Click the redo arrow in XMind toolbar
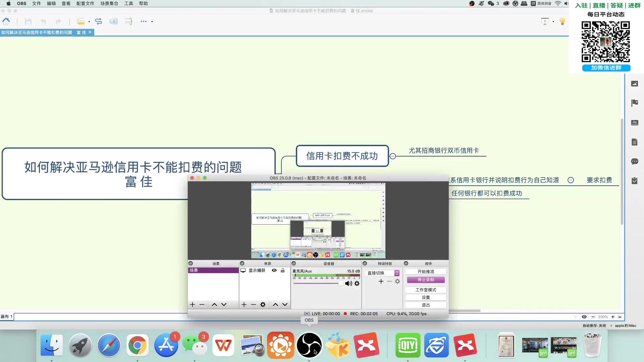The height and width of the screenshot is (362, 644). tap(58, 21)
